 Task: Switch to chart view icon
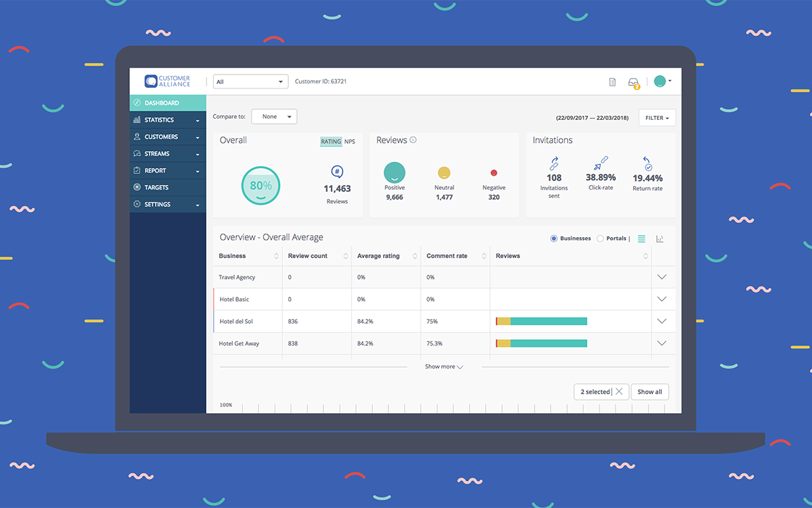tap(660, 238)
